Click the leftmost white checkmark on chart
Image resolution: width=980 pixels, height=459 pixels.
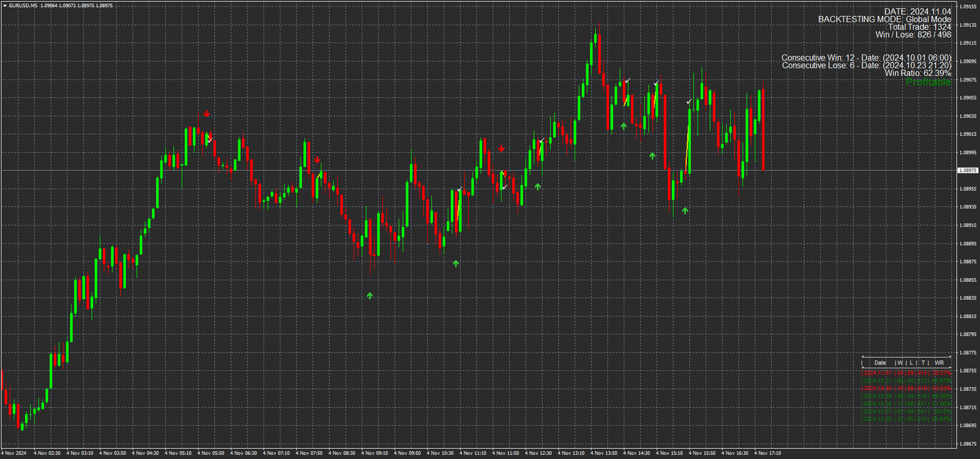[210, 140]
